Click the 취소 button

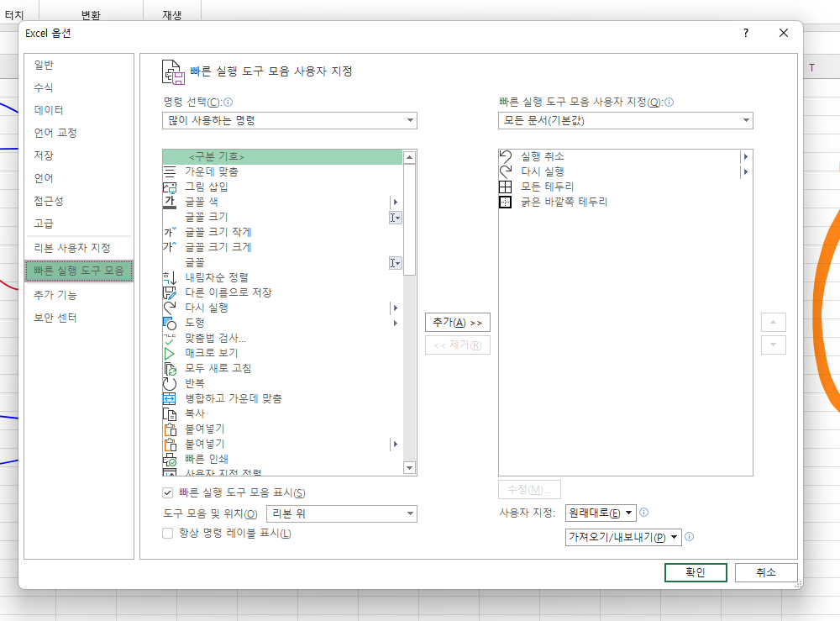coord(765,572)
